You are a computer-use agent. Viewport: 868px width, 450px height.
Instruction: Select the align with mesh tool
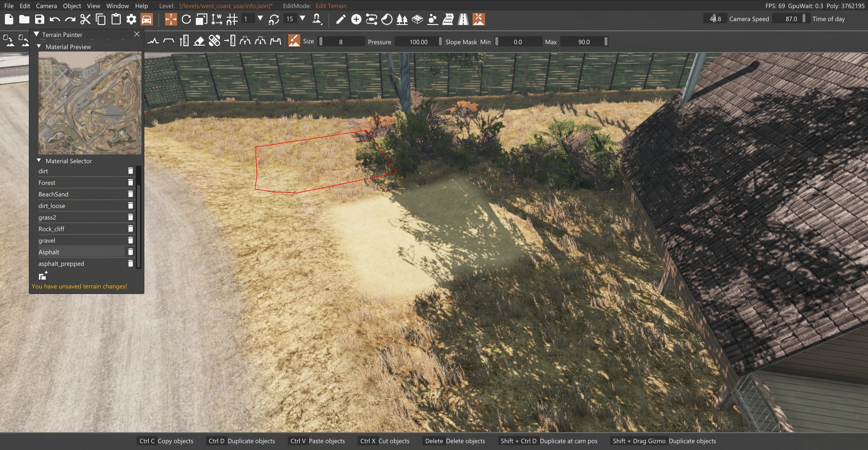(230, 41)
